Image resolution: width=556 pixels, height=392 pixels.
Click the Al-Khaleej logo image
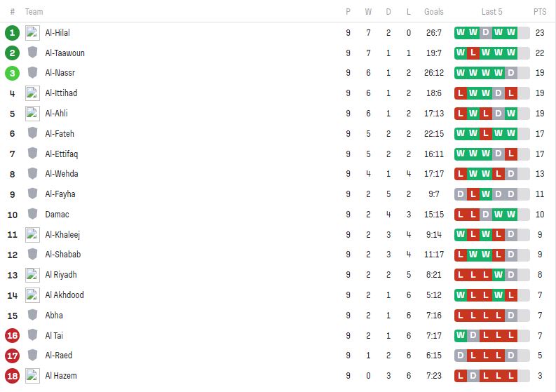32,234
